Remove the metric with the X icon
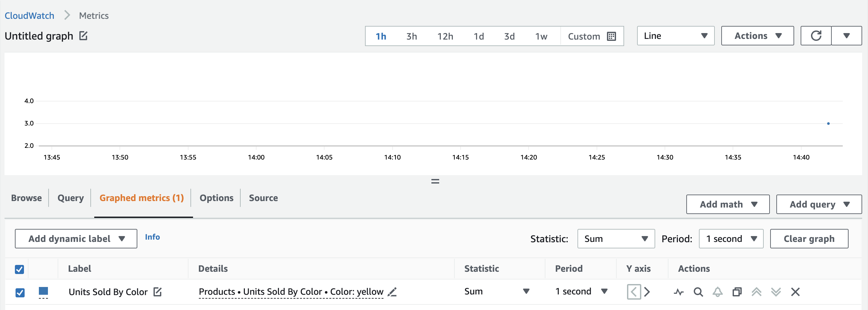 pos(795,292)
